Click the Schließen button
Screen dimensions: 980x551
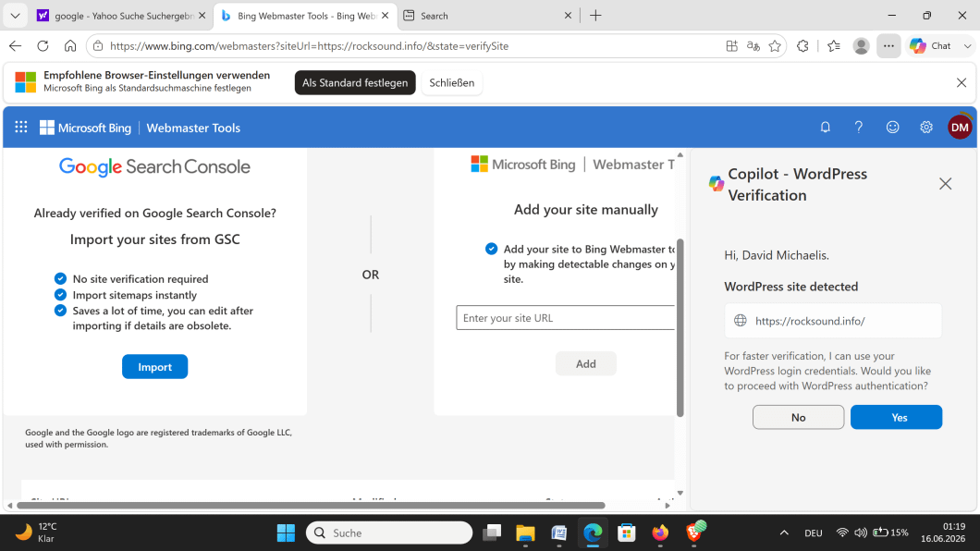[x=452, y=82]
